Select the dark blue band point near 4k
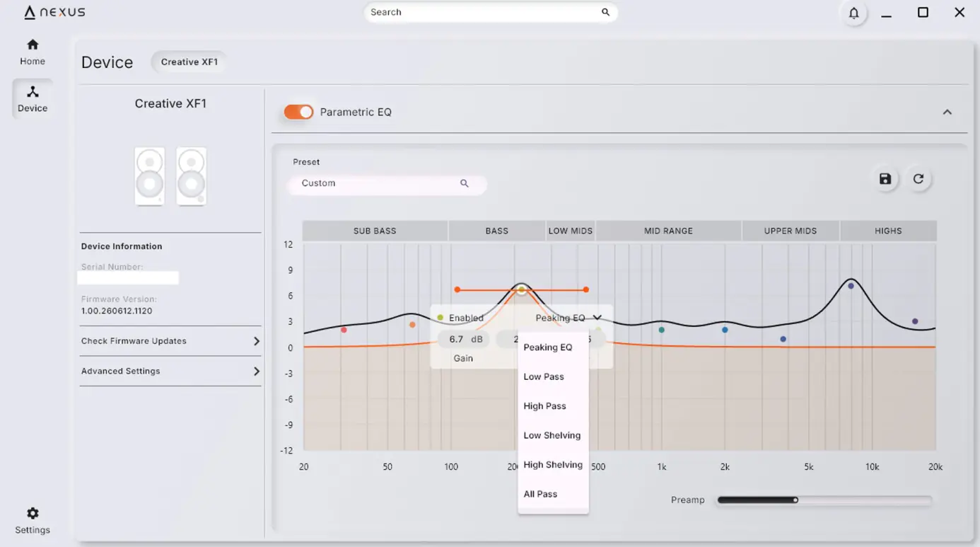 [783, 339]
